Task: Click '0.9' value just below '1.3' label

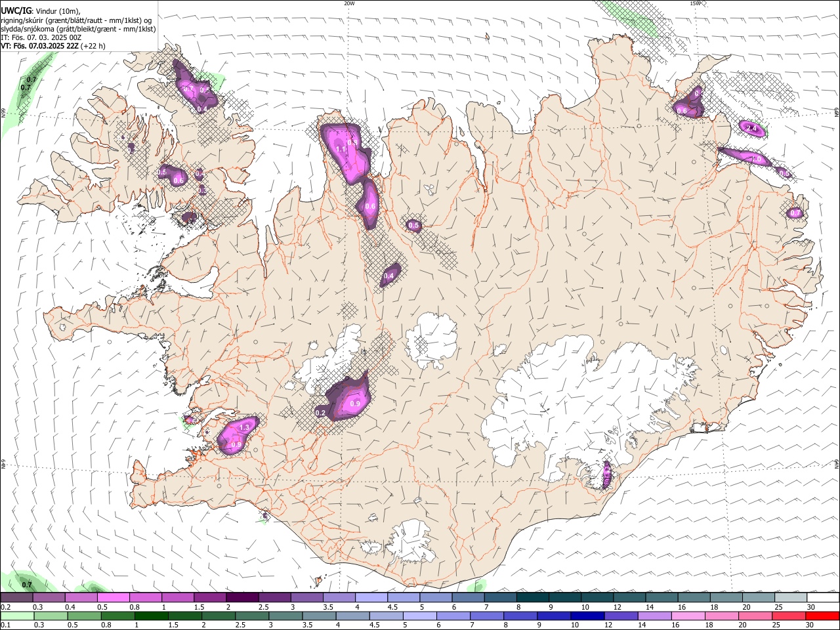Action: [x=236, y=445]
